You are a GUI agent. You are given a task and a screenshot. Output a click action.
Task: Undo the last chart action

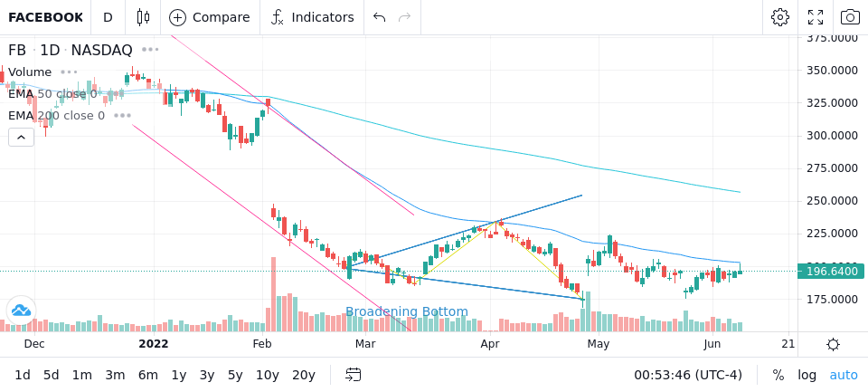pos(379,17)
